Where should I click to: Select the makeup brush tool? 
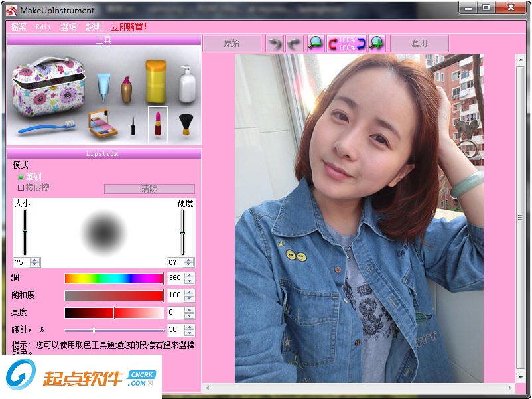[184, 124]
